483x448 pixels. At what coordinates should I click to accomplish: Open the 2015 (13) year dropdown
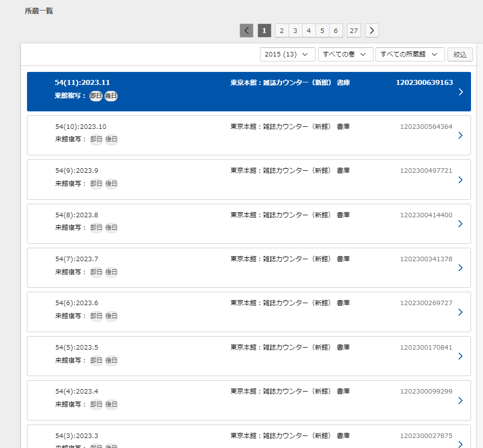(287, 54)
